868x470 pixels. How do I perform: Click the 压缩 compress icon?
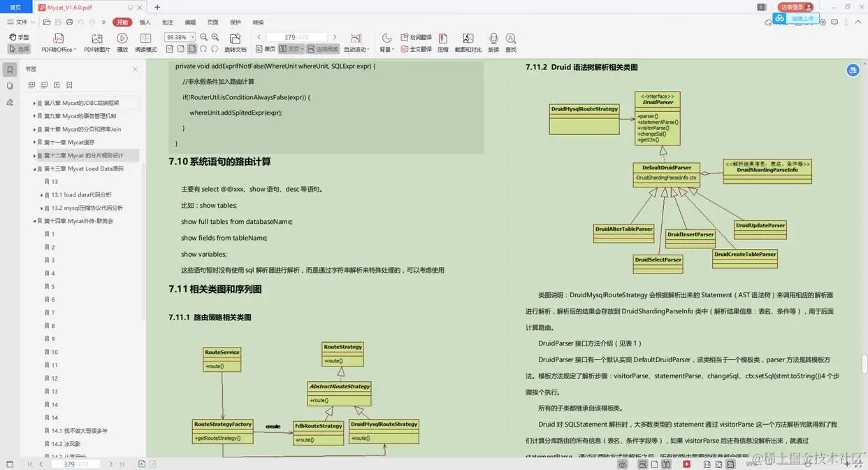(x=443, y=43)
